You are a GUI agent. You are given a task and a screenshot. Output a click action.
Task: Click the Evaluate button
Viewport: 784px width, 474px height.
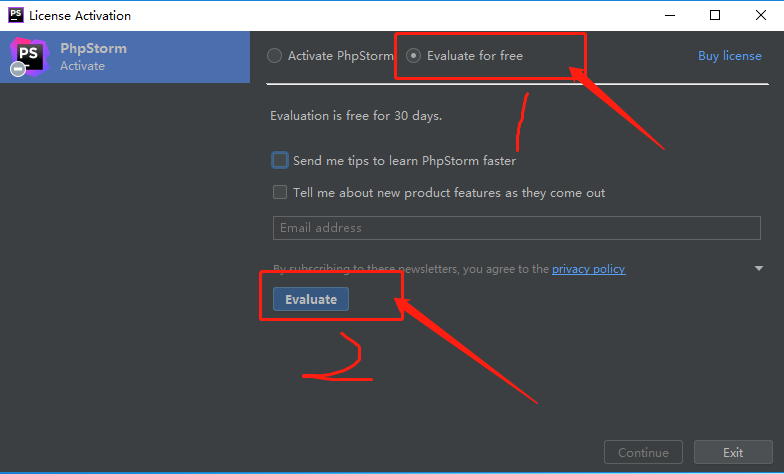pos(310,299)
